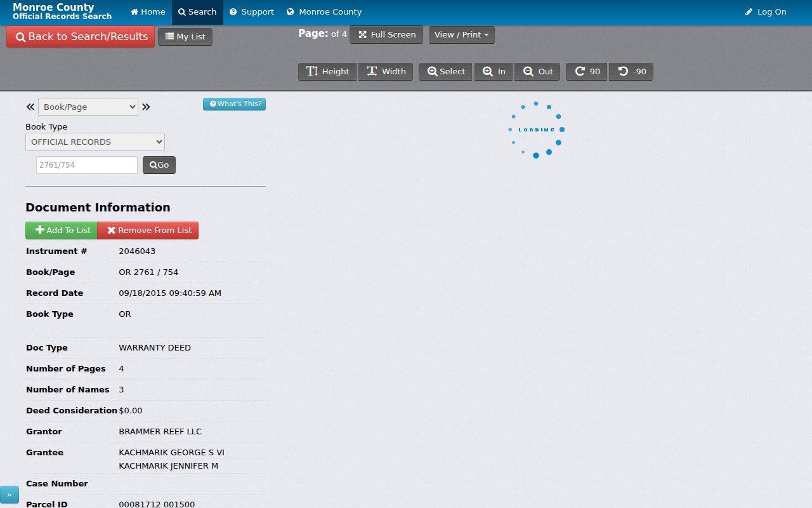Fit document to Height

pyautogui.click(x=327, y=72)
